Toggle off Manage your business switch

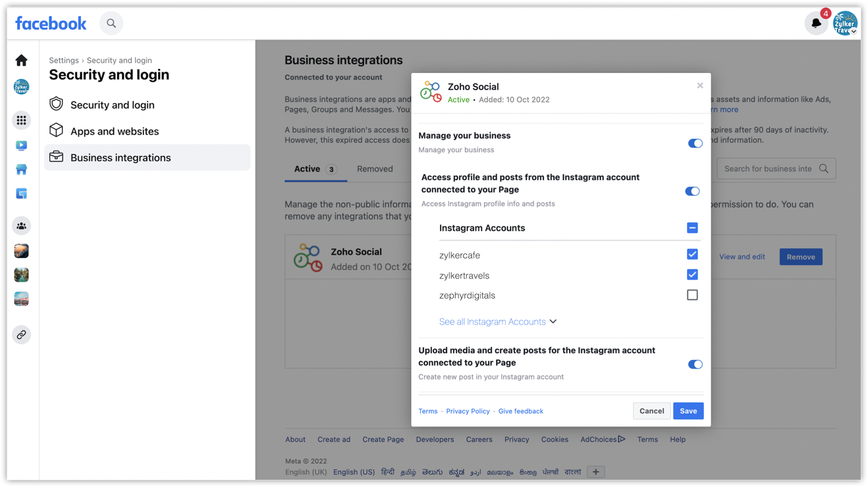(x=695, y=143)
